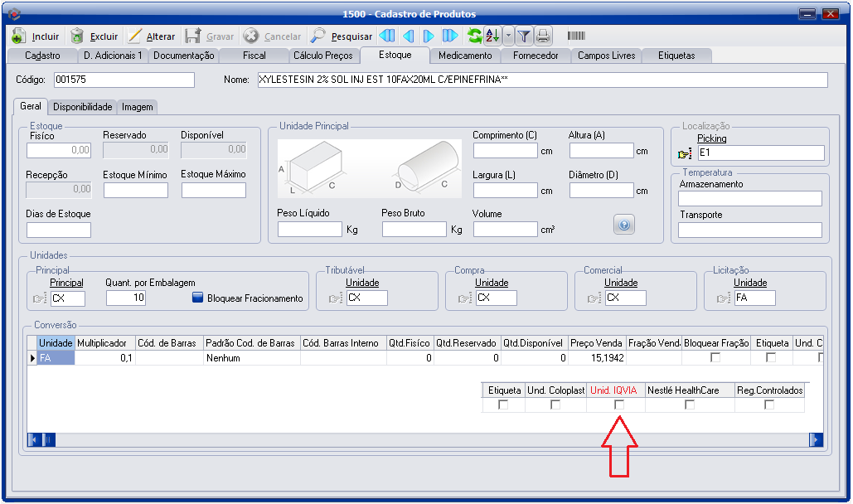
Task: Go to the first record arrow
Action: (x=387, y=36)
